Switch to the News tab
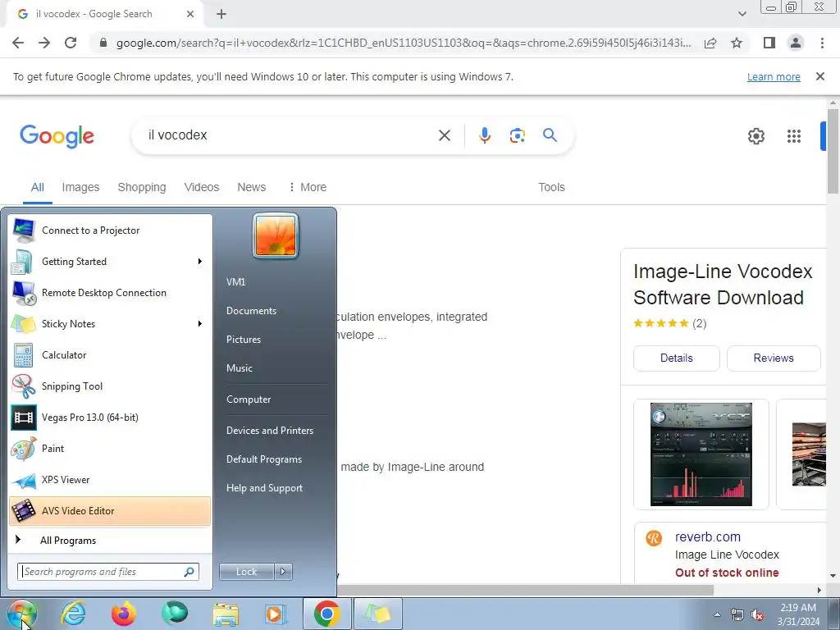 tap(251, 187)
